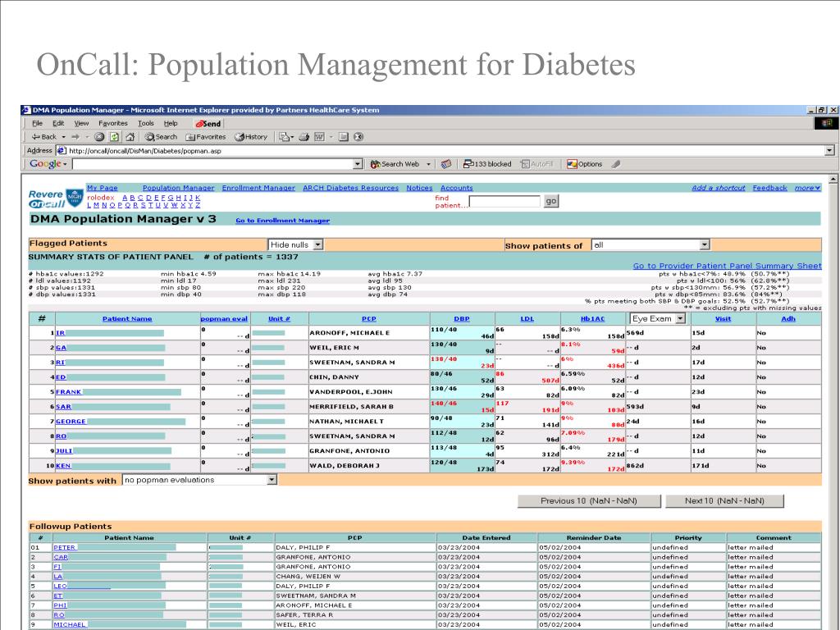The width and height of the screenshot is (840, 630).
Task: Open the Go to Enrollment Manager link
Action: pyautogui.click(x=282, y=221)
